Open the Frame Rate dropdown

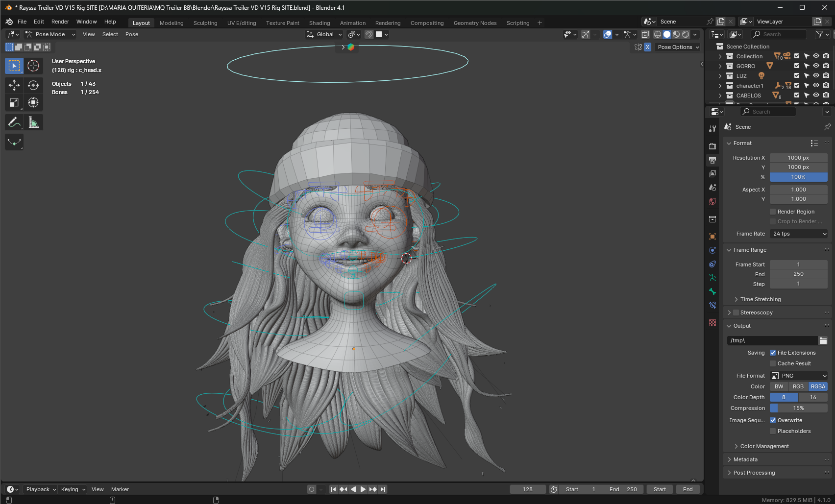click(799, 234)
